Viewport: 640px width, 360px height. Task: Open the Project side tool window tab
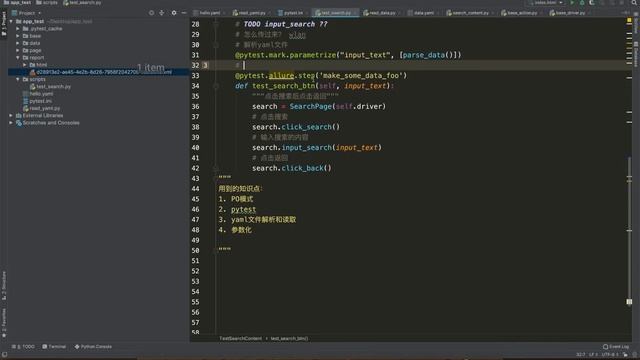(4, 24)
